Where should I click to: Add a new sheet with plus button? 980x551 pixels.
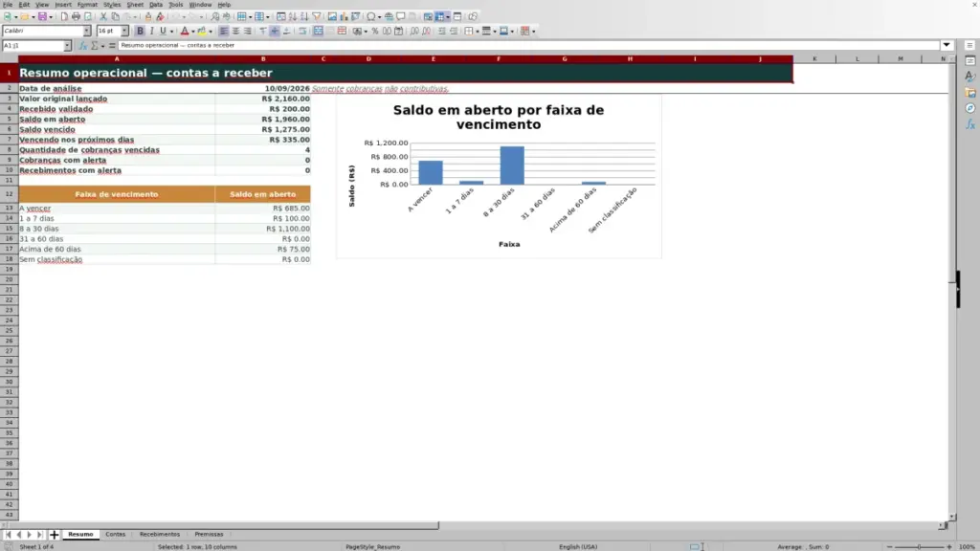point(54,535)
